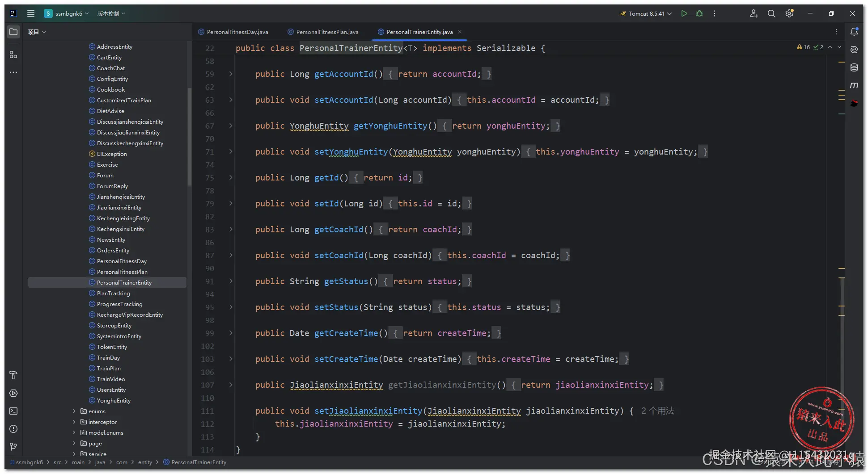The height and width of the screenshot is (474, 868).
Task: Select YonghuEntity in project tree
Action: (x=114, y=400)
